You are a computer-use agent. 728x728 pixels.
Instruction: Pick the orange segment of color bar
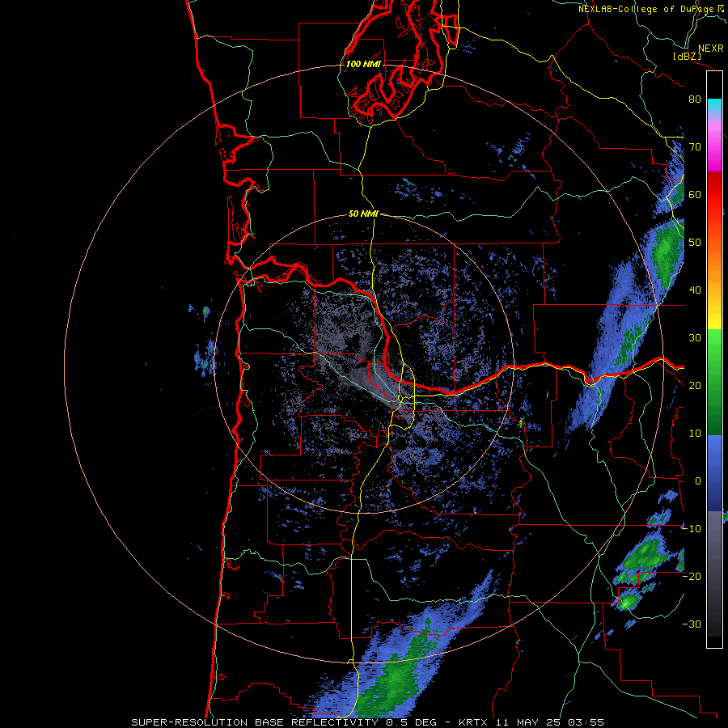714,269
